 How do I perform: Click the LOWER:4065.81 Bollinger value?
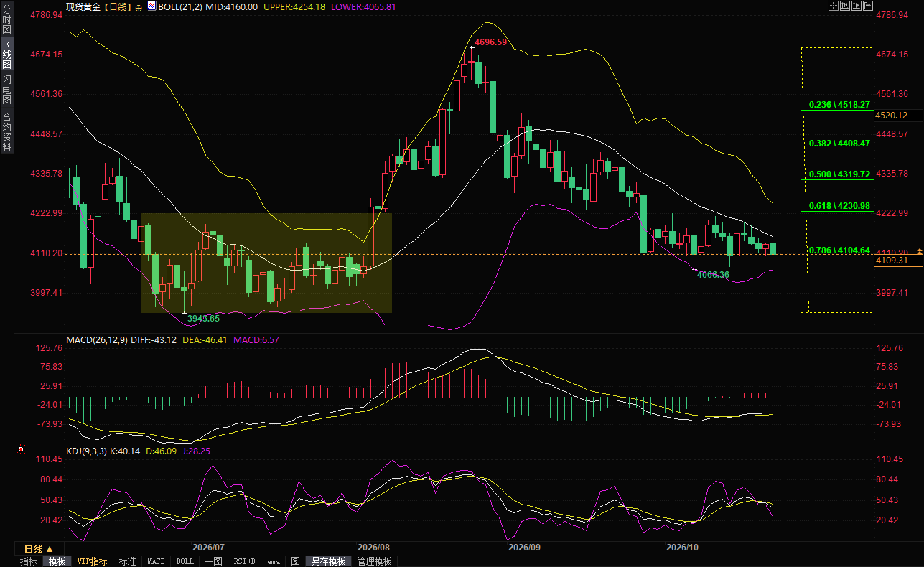click(x=363, y=6)
